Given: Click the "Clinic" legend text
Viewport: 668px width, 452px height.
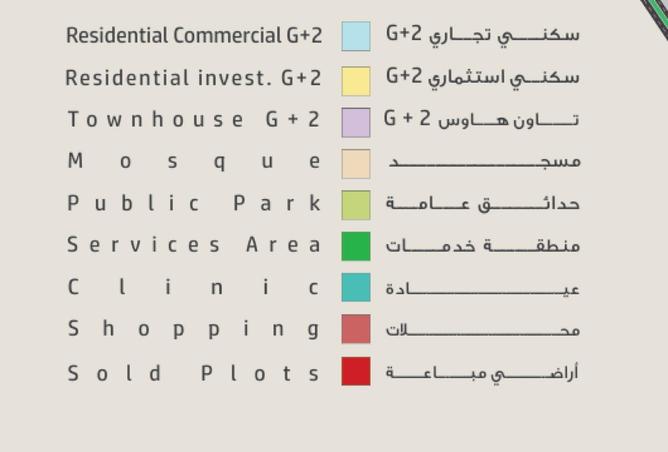Looking at the screenshot, I should (x=194, y=288).
